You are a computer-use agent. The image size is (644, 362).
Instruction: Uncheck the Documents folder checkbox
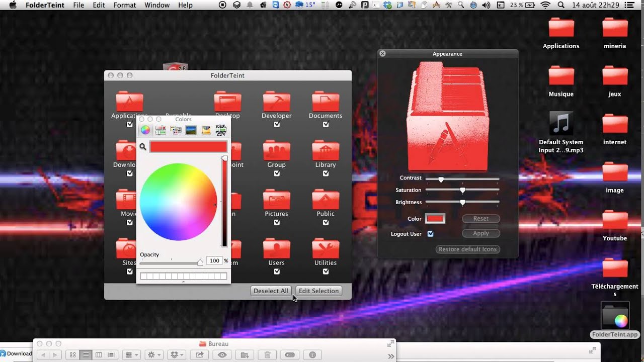[326, 124]
